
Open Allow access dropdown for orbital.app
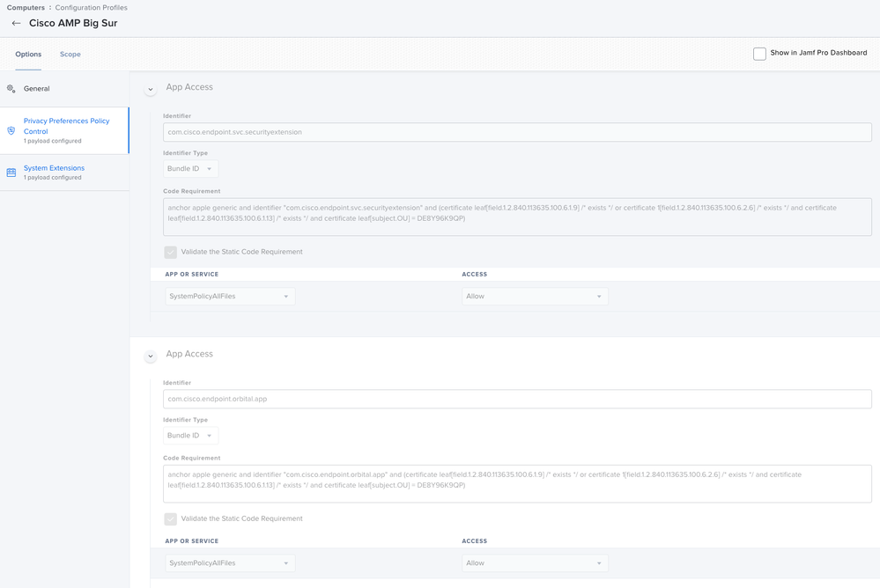click(x=535, y=563)
